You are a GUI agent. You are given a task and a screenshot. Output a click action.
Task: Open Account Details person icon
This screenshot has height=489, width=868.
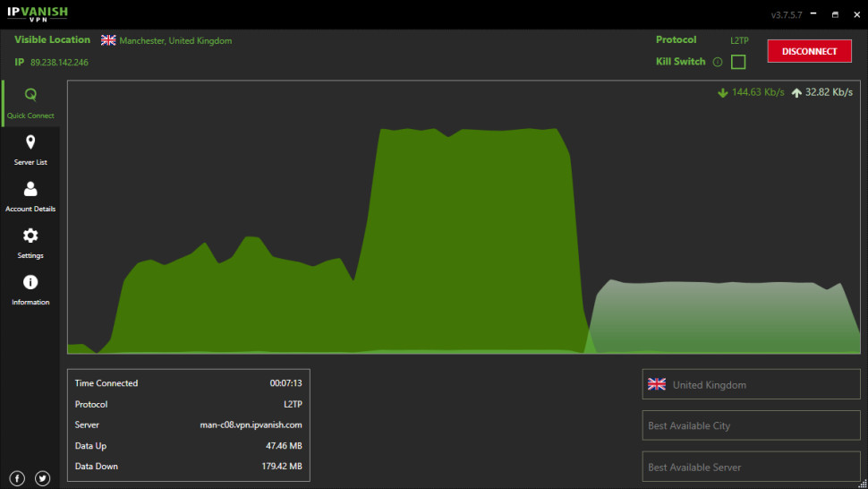(x=30, y=189)
